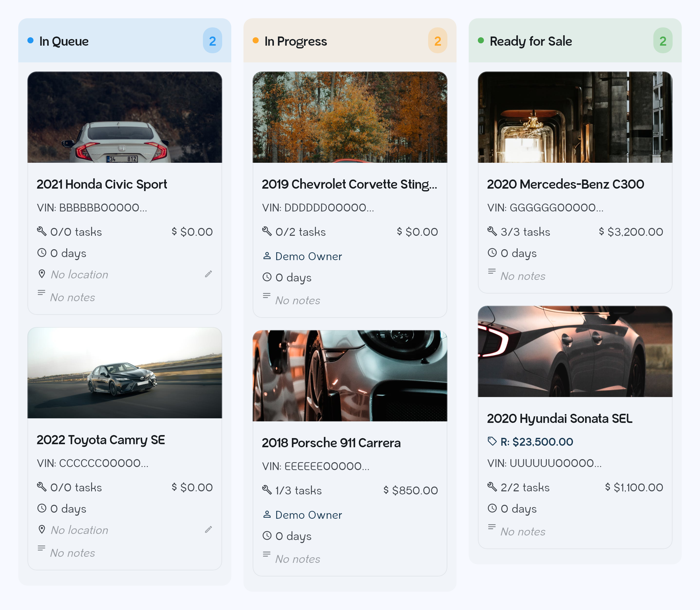Click VIN: UUUUUU00000... text
Screen dimensions: 700x610
(545, 463)
